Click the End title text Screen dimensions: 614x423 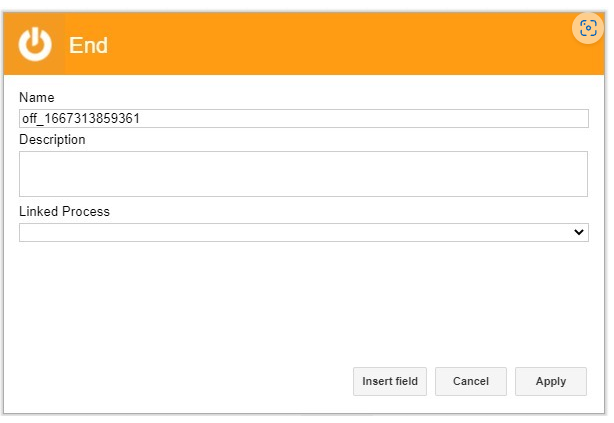pos(88,45)
